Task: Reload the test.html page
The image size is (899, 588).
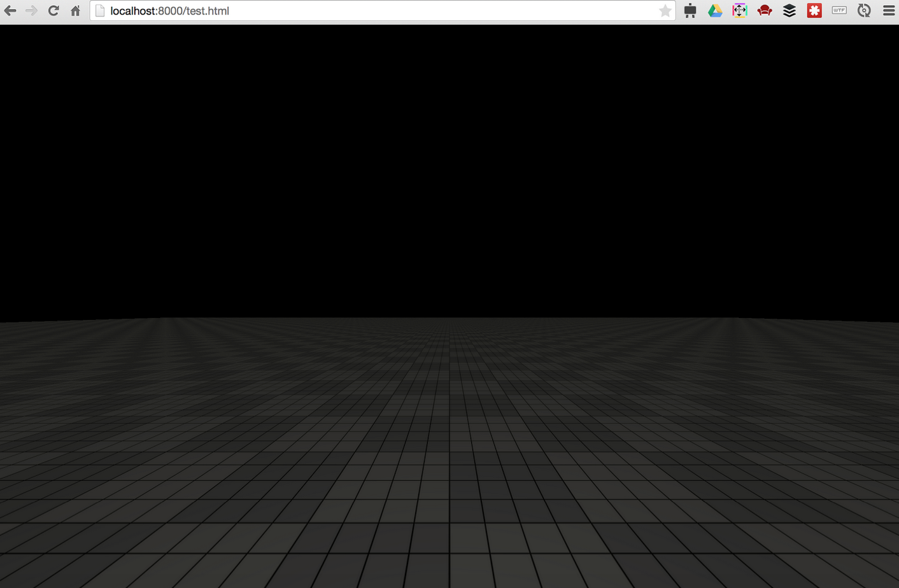Action: coord(53,10)
